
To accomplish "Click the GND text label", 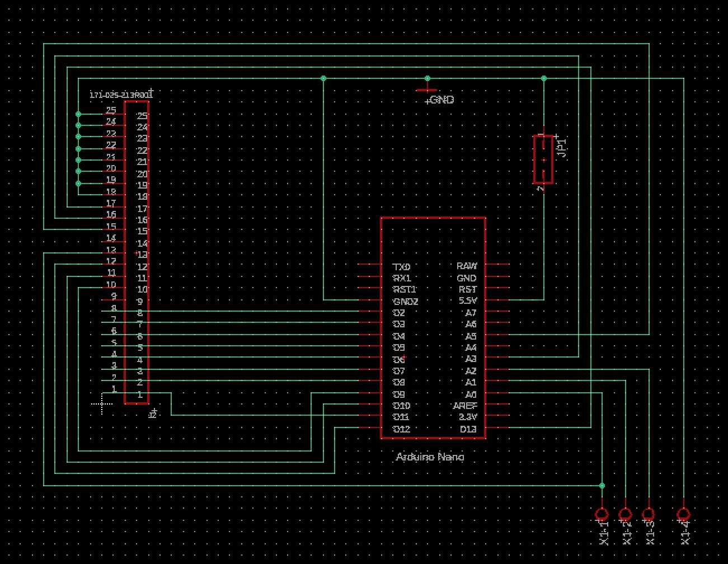I will [442, 100].
